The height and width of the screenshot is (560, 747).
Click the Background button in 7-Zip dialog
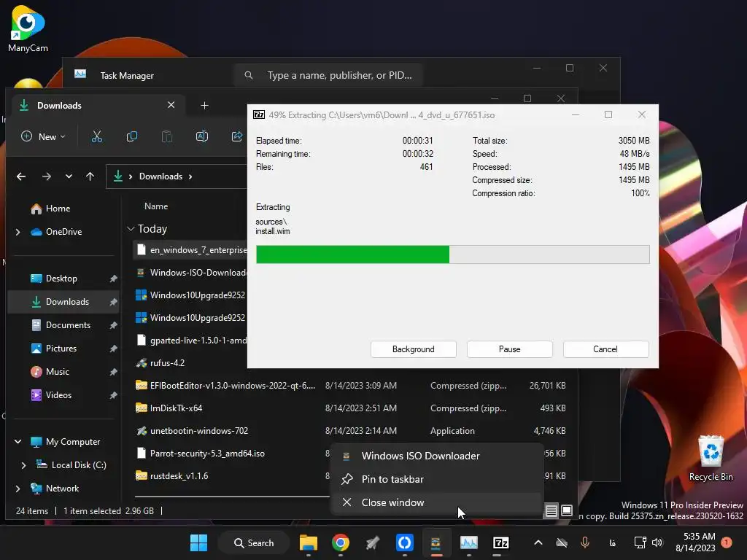click(413, 349)
